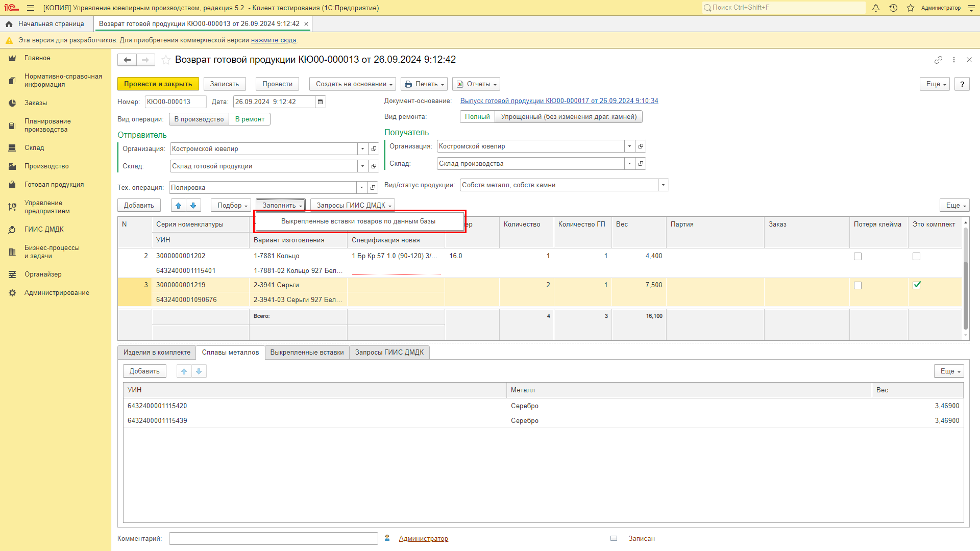Open Выпуск готовой продукции base document link
980x551 pixels.
coord(559,101)
